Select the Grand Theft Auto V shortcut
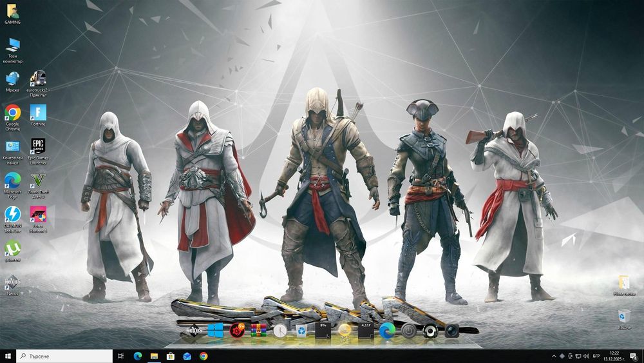644x363 pixels. [x=38, y=186]
